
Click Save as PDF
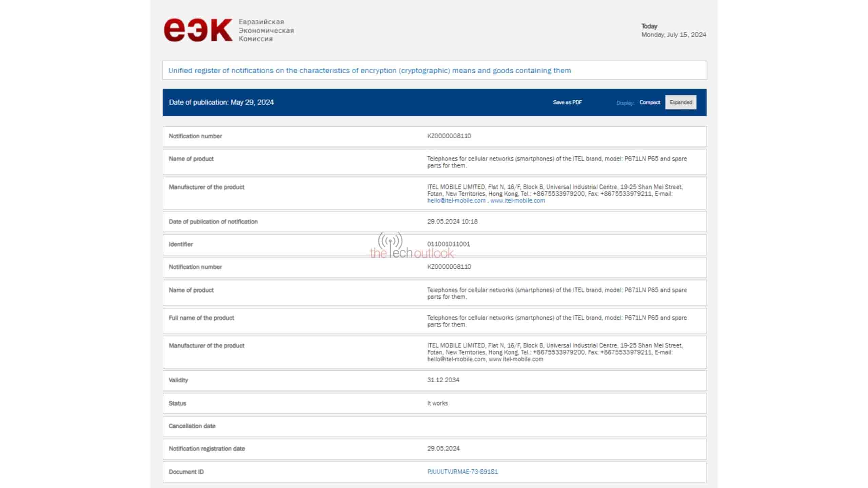[x=567, y=102]
